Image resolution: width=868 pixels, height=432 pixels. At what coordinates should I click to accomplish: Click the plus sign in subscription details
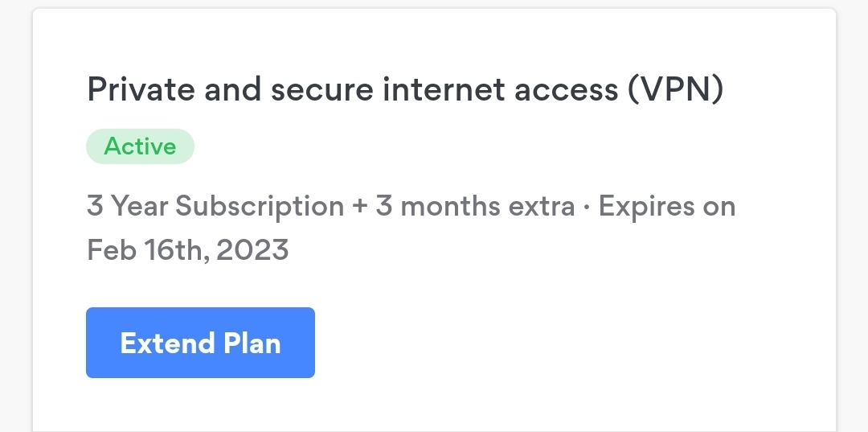click(359, 207)
